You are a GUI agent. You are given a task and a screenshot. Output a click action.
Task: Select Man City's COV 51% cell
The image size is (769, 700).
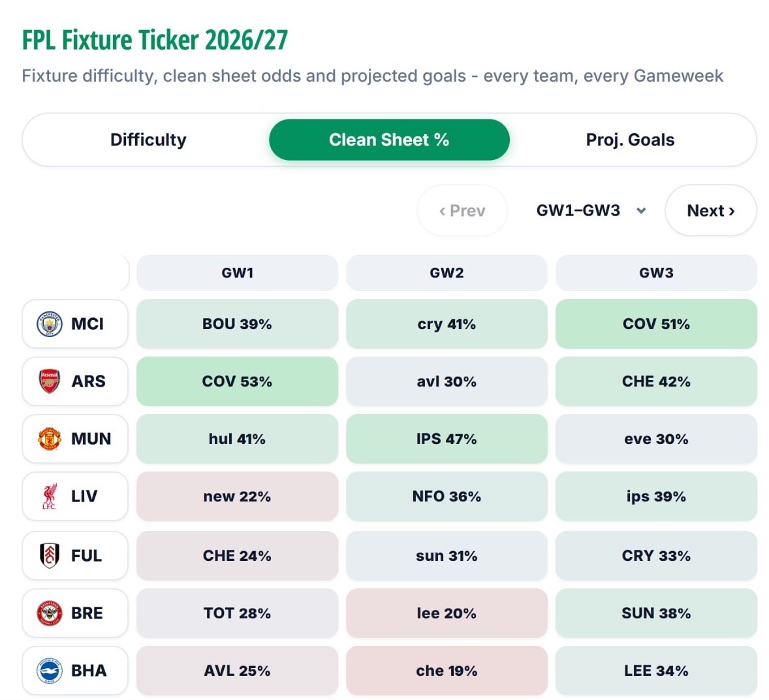click(x=656, y=324)
